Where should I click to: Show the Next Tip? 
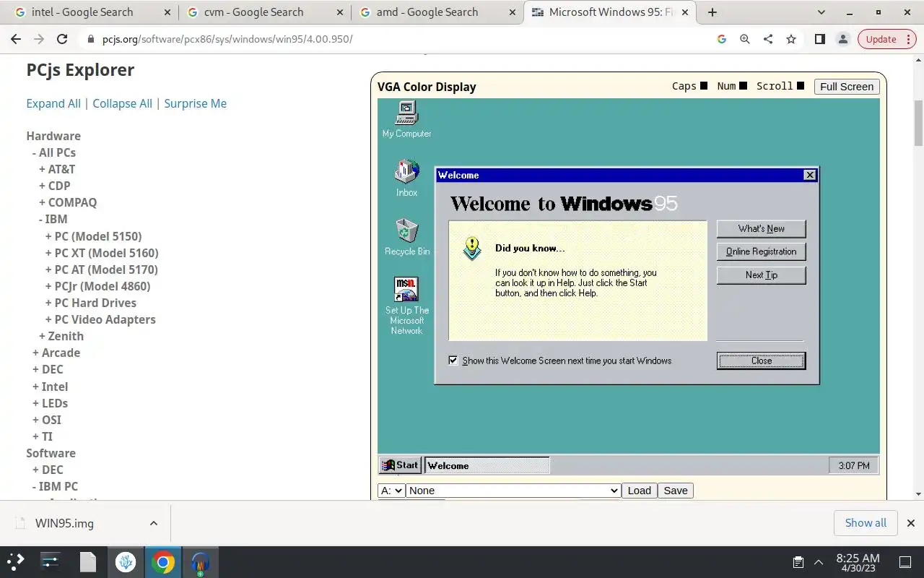pyautogui.click(x=761, y=275)
